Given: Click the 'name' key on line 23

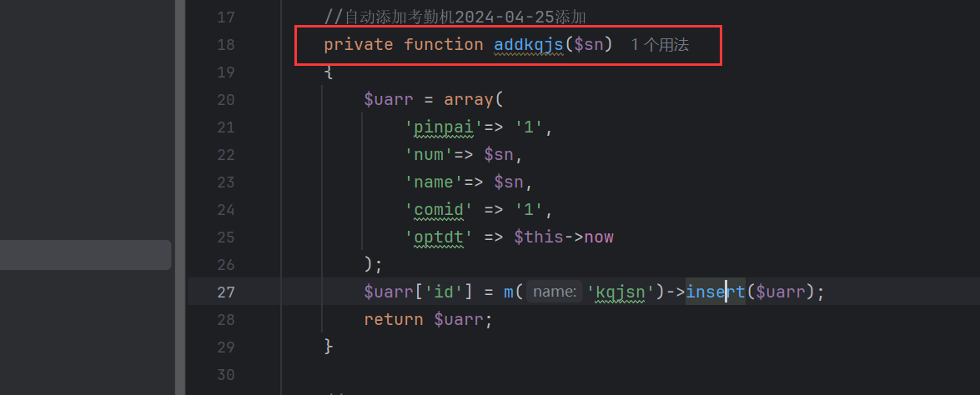Looking at the screenshot, I should (x=435, y=182).
